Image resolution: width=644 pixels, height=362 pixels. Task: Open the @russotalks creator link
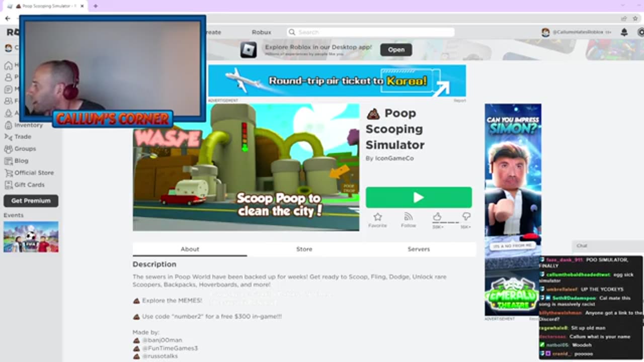pos(159,356)
